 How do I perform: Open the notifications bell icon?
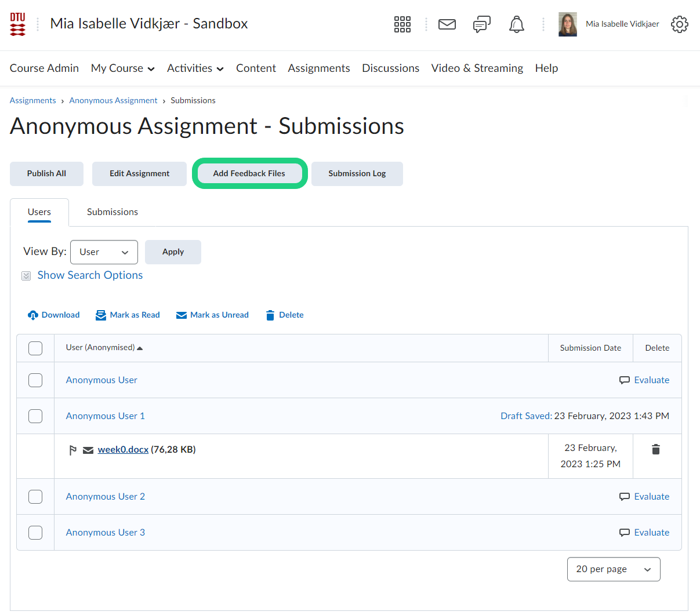pyautogui.click(x=516, y=24)
